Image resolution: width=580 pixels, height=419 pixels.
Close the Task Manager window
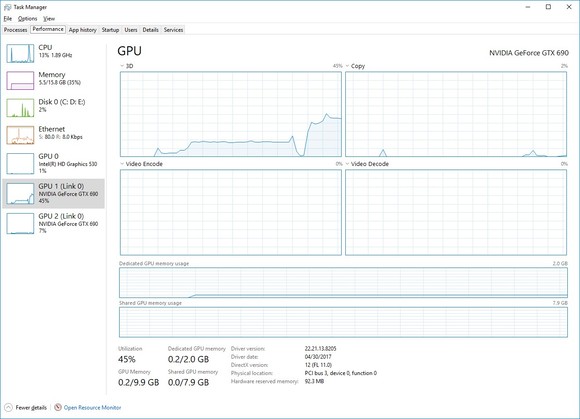click(x=569, y=7)
